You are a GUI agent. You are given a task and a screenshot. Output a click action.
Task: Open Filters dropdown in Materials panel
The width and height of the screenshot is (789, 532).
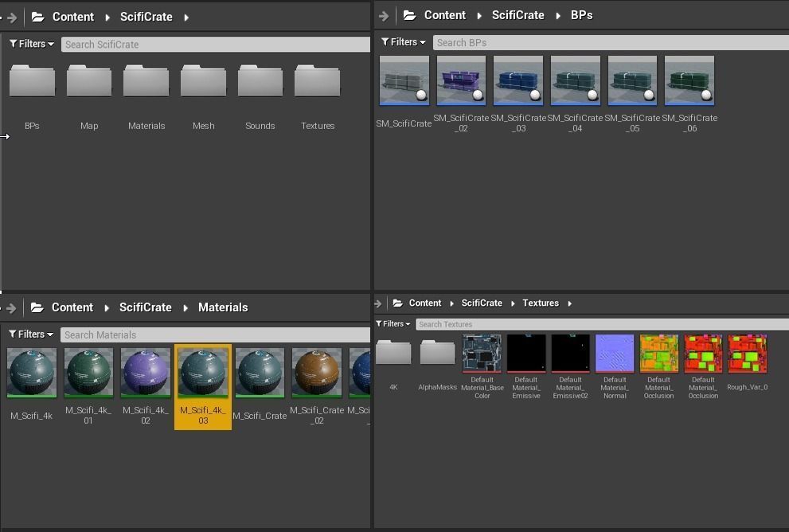31,334
